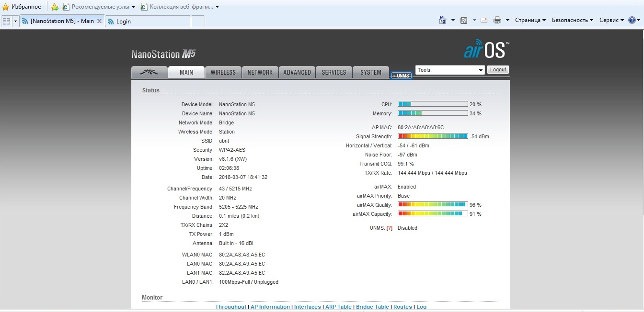Click the Frequency Band 5205 - 5225 MHz
Image resolution: width=644 pixels, height=312 pixels.
pos(239,207)
